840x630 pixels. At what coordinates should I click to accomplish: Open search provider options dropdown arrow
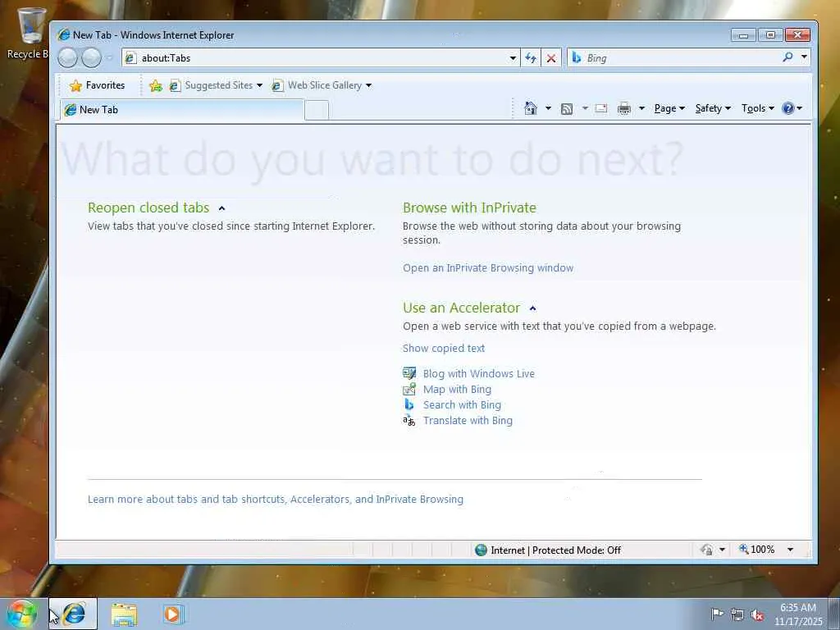[x=804, y=57]
